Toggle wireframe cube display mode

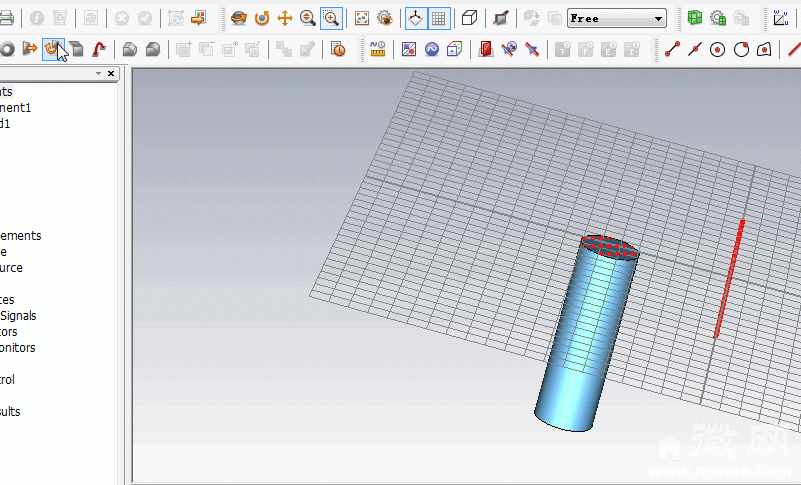469,19
